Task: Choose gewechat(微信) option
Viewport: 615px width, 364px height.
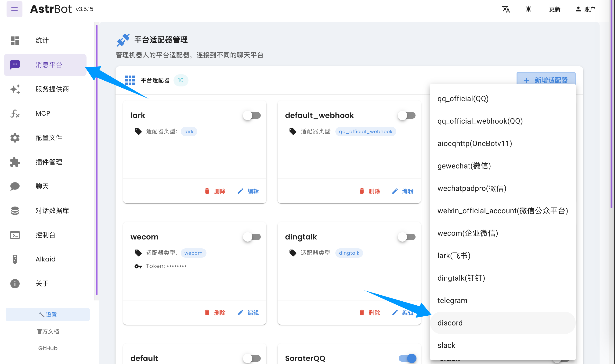Action: pyautogui.click(x=503, y=166)
